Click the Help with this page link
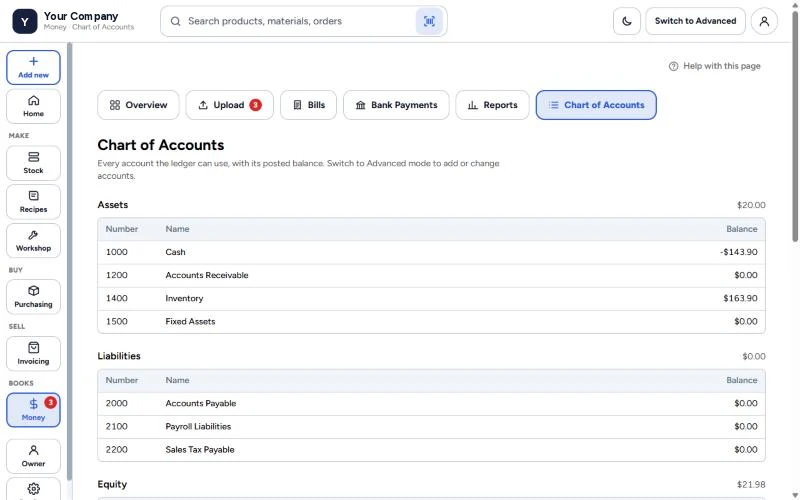This screenshot has width=800, height=500. coord(714,66)
